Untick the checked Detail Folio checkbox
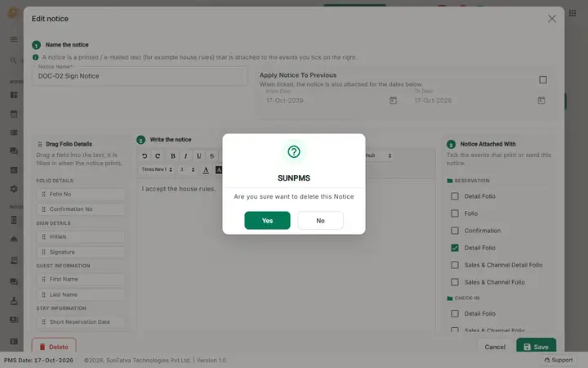 pos(455,248)
